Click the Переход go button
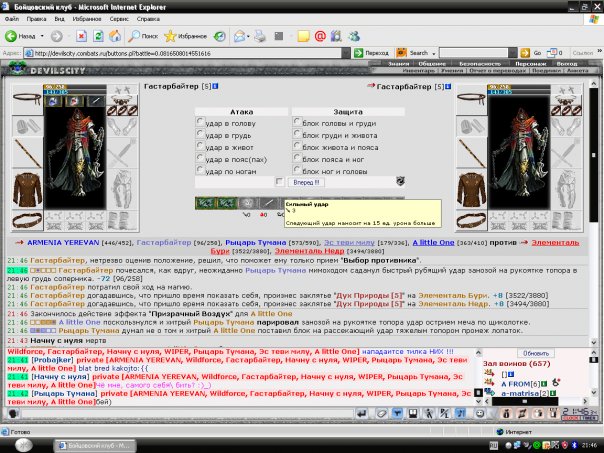The image size is (604, 453). pyautogui.click(x=371, y=53)
